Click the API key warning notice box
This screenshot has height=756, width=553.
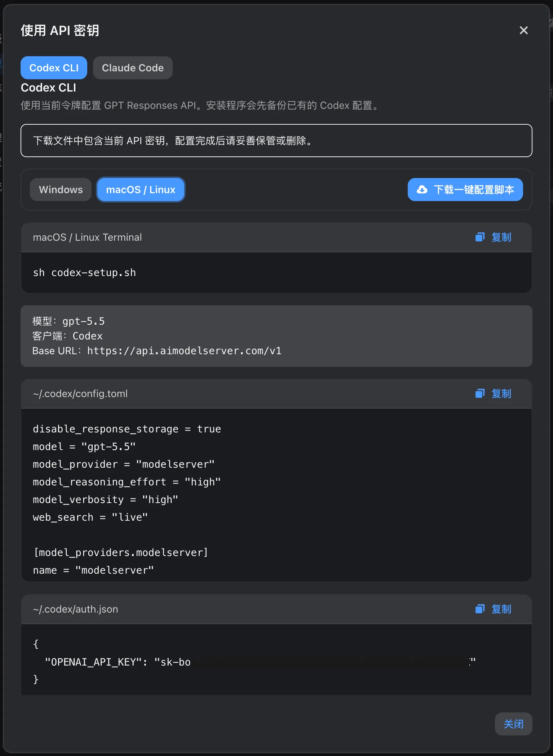click(x=276, y=141)
